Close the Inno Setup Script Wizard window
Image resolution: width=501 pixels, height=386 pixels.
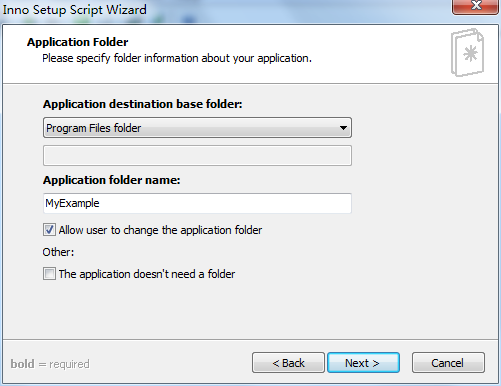click(475, 6)
